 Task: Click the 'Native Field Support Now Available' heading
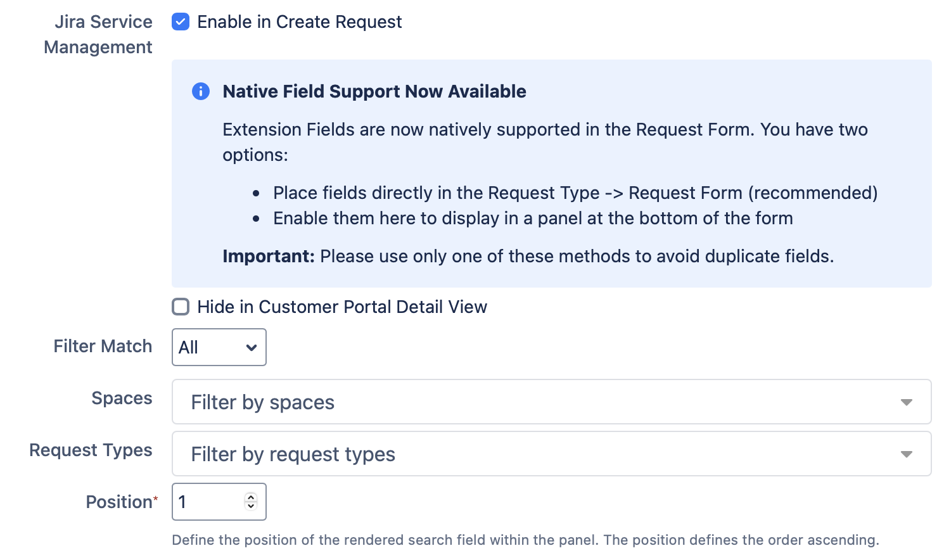[x=374, y=91]
